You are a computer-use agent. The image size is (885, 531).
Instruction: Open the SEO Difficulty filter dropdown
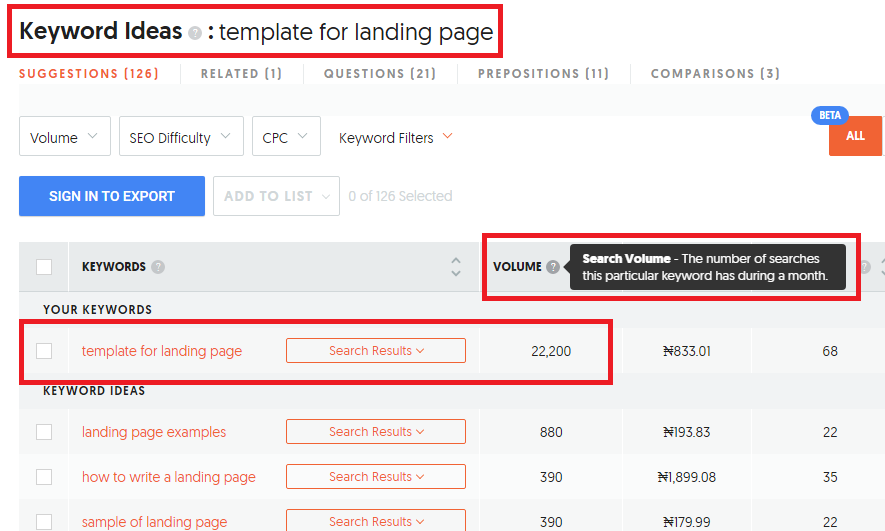181,136
